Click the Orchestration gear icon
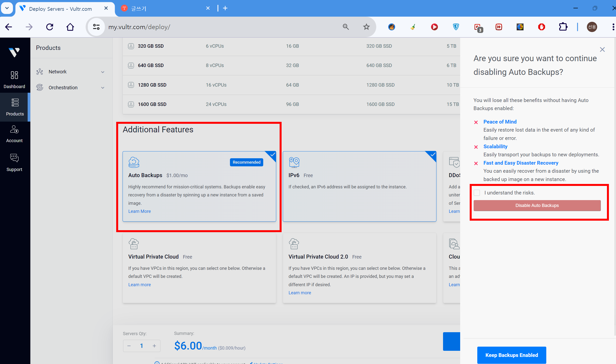This screenshot has width=616, height=364. (40, 88)
